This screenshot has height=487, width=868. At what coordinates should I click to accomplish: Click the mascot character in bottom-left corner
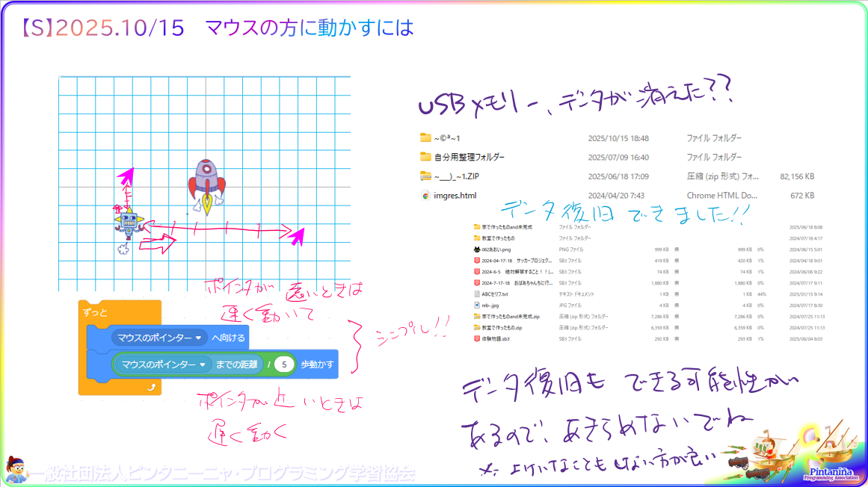coord(16,469)
